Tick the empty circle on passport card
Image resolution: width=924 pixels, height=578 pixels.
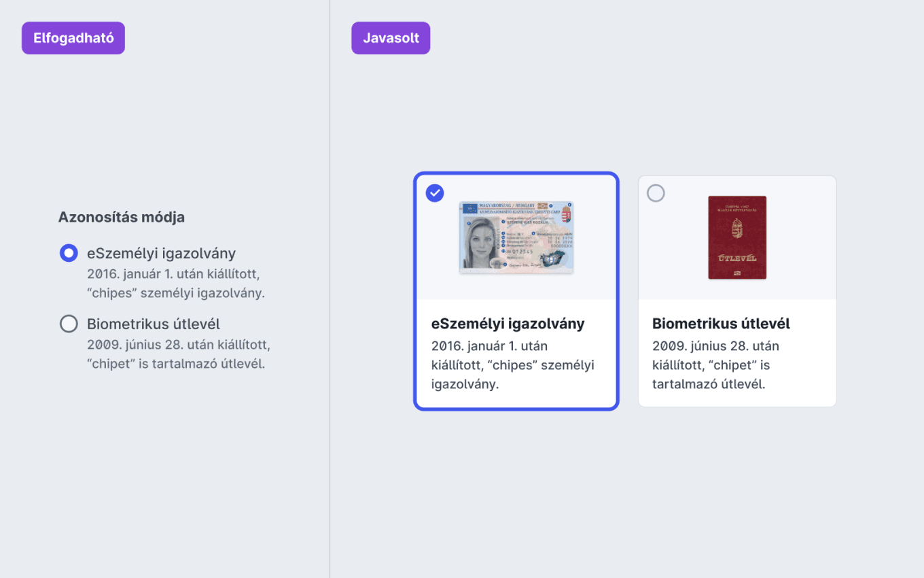(656, 193)
